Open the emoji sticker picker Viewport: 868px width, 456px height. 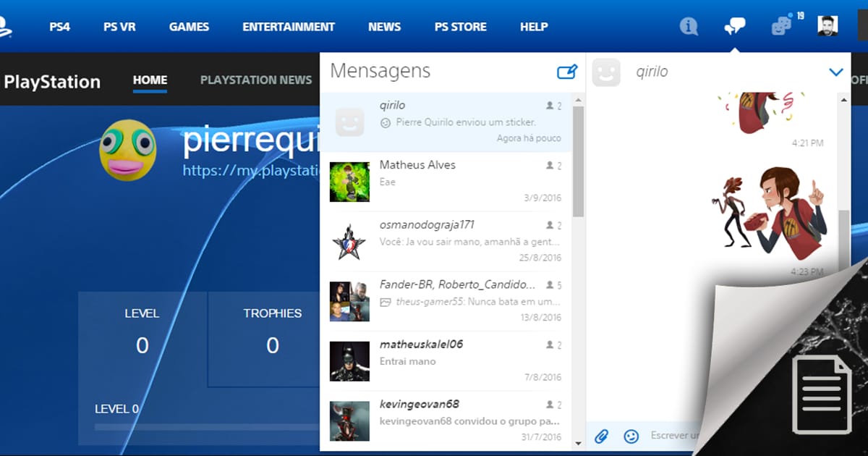tap(631, 436)
